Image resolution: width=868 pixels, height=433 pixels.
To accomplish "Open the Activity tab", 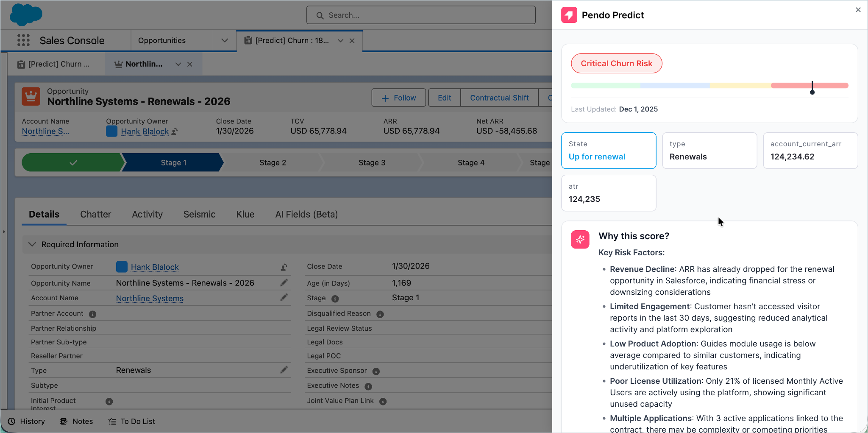I will point(147,215).
